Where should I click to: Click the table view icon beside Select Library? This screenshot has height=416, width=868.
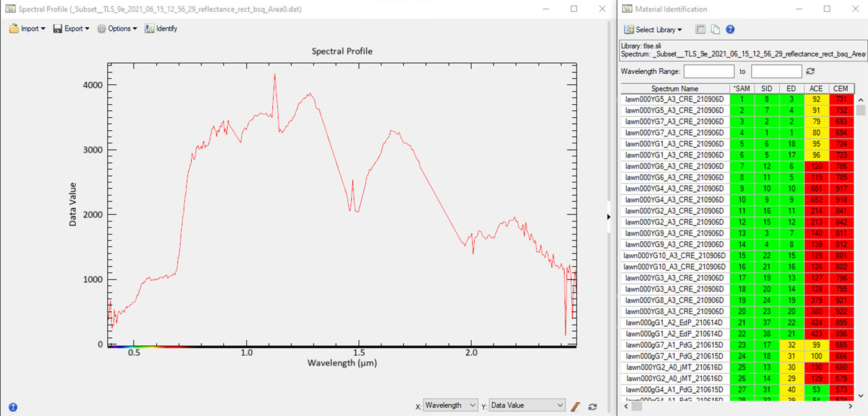700,29
